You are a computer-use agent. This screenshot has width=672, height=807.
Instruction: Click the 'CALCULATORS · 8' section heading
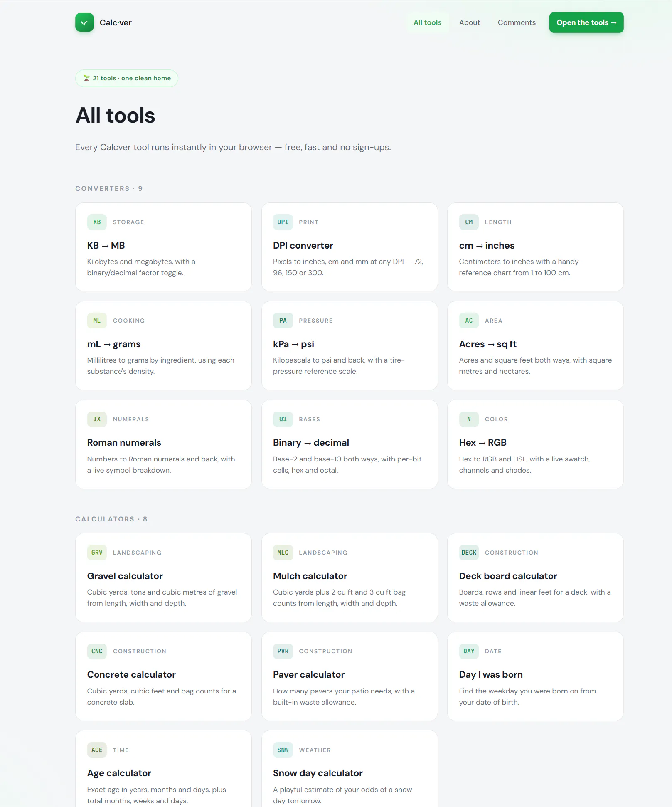(111, 519)
